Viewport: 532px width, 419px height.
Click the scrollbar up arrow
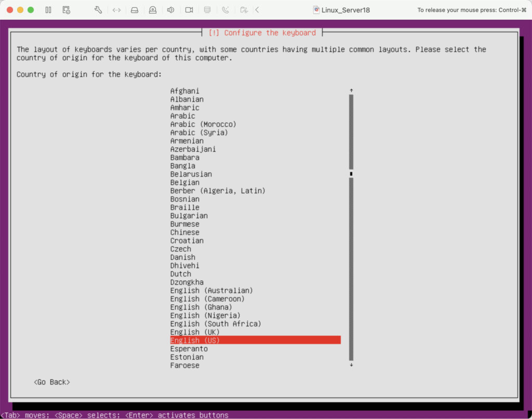click(351, 90)
